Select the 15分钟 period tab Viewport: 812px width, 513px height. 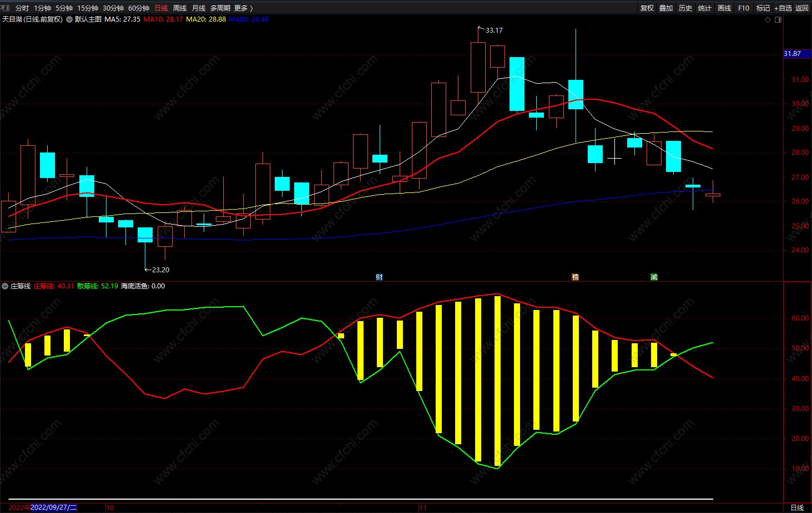click(x=88, y=8)
